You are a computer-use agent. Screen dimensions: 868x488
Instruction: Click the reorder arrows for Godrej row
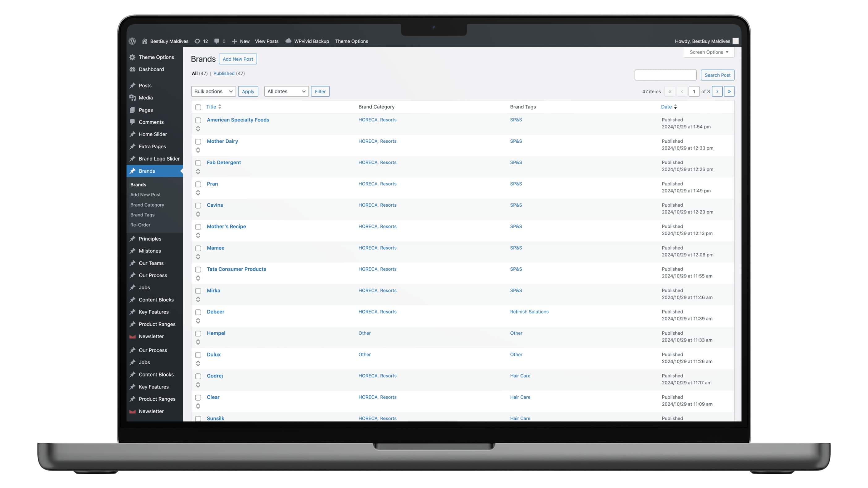[198, 385]
